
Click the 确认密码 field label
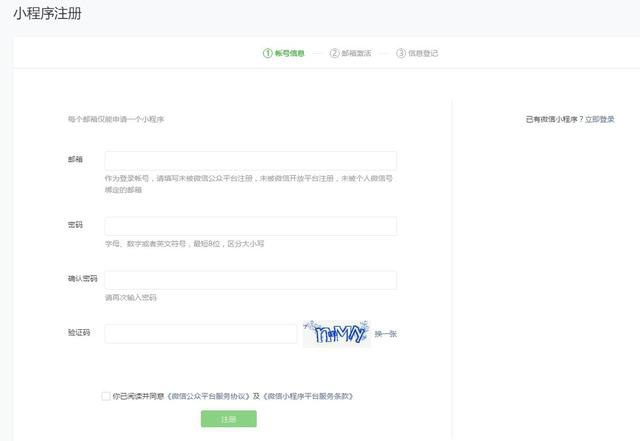82,278
